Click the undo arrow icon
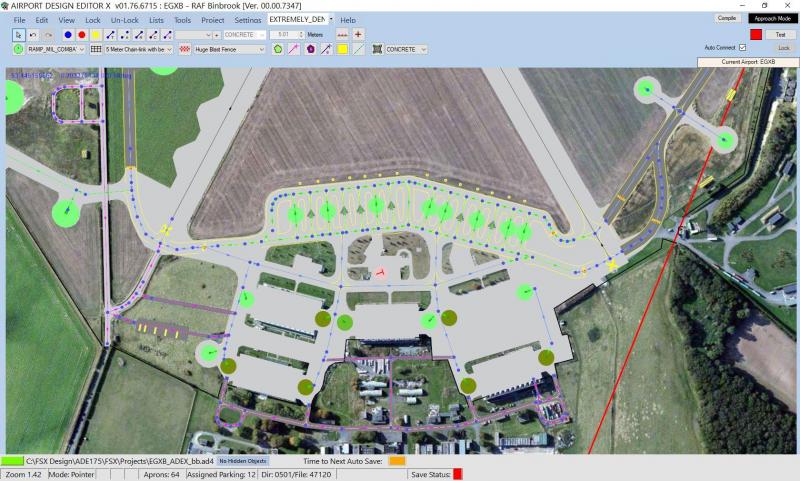Image resolution: width=800 pixels, height=481 pixels. click(33, 34)
